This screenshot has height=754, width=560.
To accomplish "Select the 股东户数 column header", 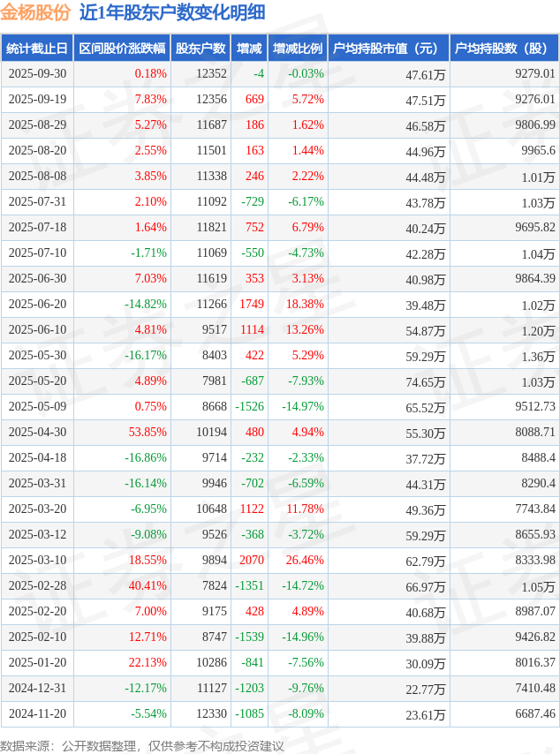I will [x=201, y=49].
